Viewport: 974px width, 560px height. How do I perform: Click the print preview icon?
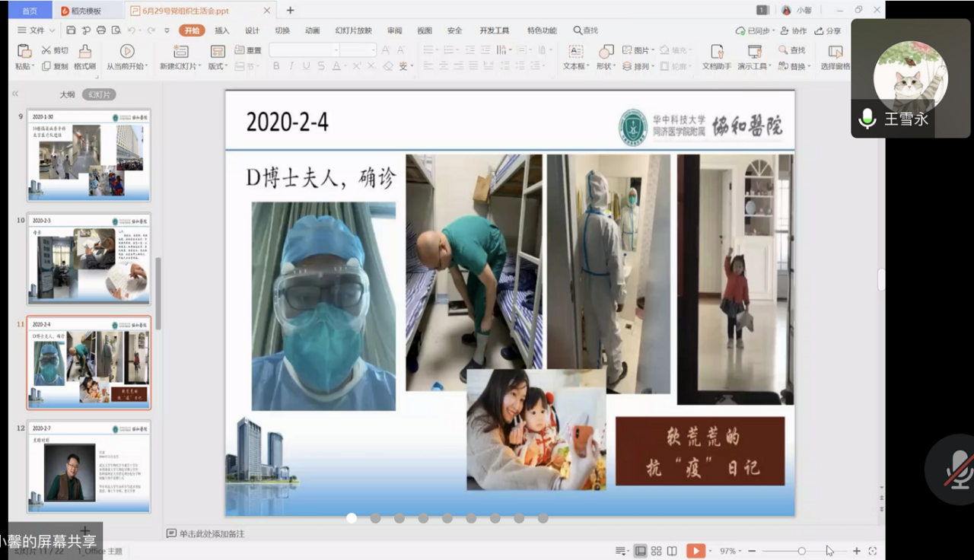(116, 30)
